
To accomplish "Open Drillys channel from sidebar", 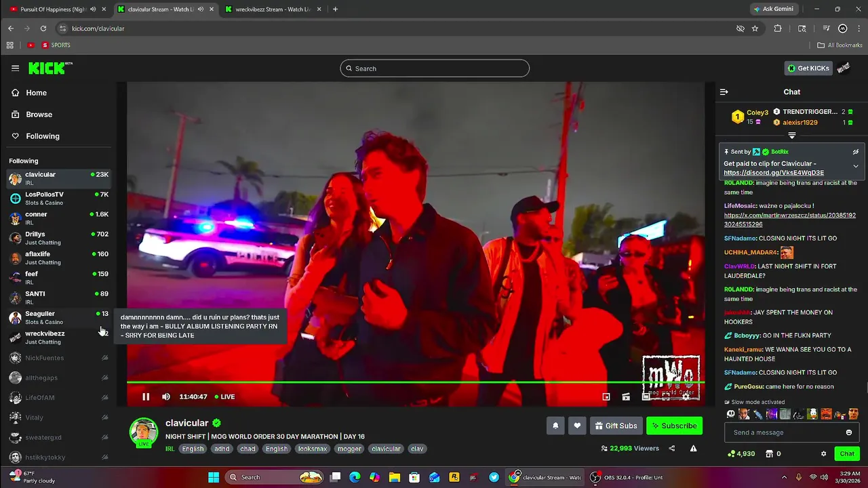I will click(x=58, y=238).
